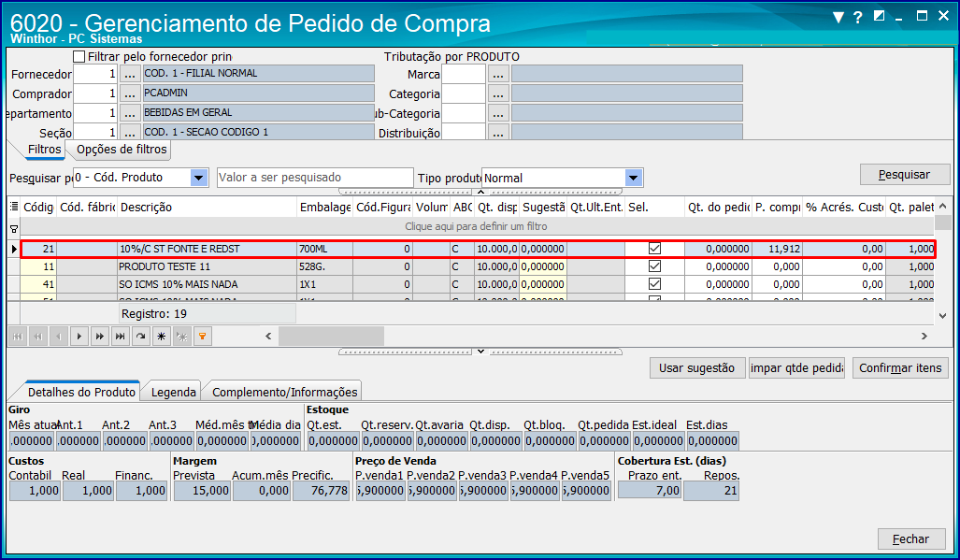Select cell '10%/C ST FONTE E REDST'
The image size is (960, 560).
point(207,249)
